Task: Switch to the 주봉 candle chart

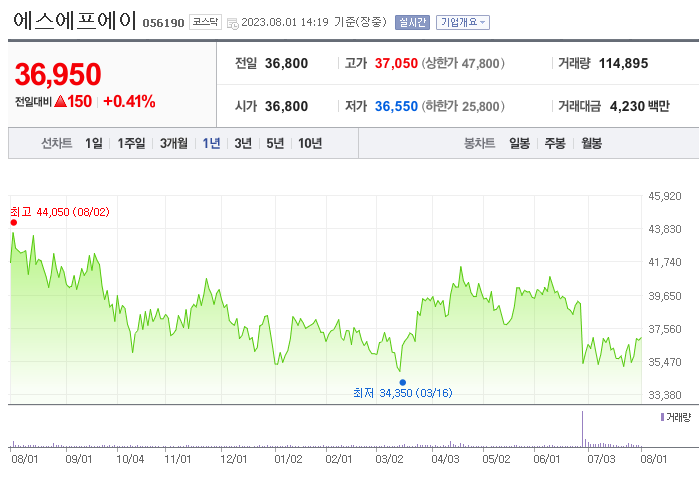Action: [555, 144]
